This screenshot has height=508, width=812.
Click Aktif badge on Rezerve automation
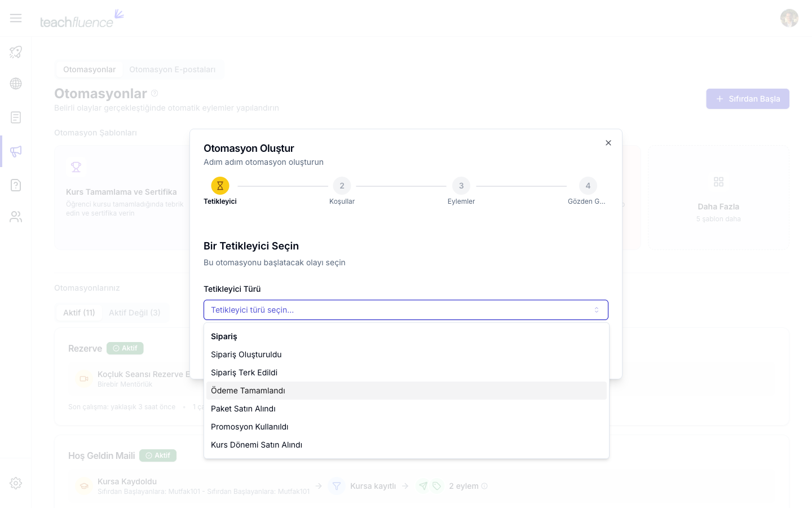(x=125, y=348)
